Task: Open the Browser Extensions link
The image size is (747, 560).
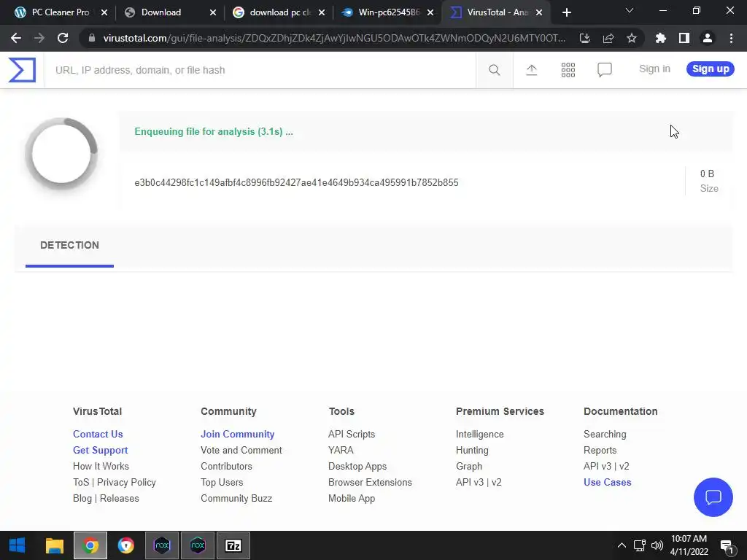Action: (370, 482)
